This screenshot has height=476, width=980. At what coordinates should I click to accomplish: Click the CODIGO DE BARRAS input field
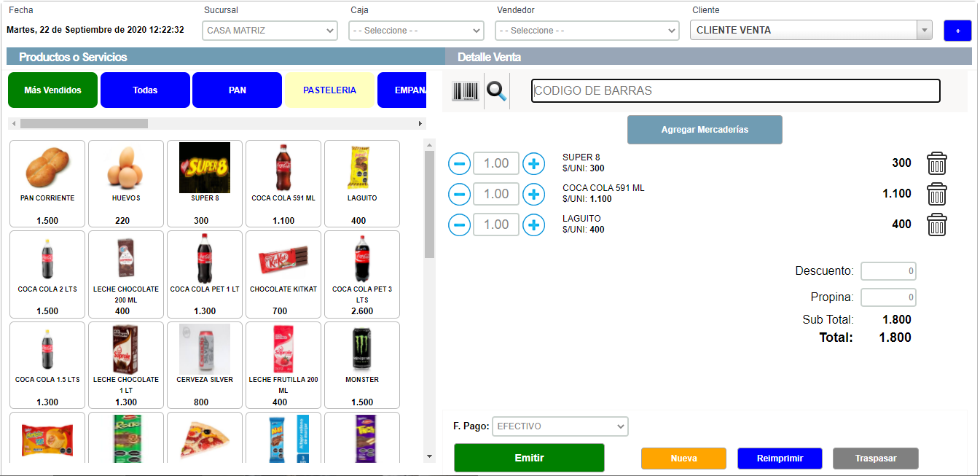point(735,91)
